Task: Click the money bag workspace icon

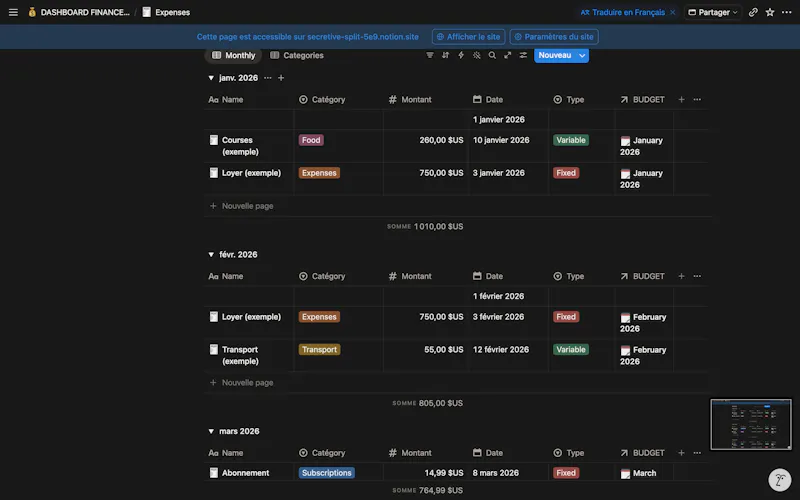Action: [32, 12]
